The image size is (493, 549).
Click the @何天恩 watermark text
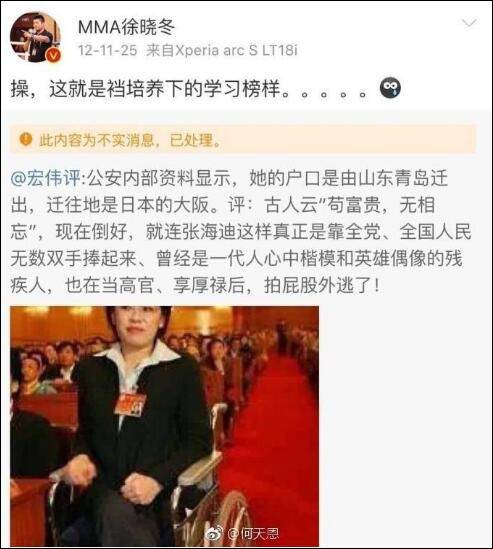(x=254, y=534)
